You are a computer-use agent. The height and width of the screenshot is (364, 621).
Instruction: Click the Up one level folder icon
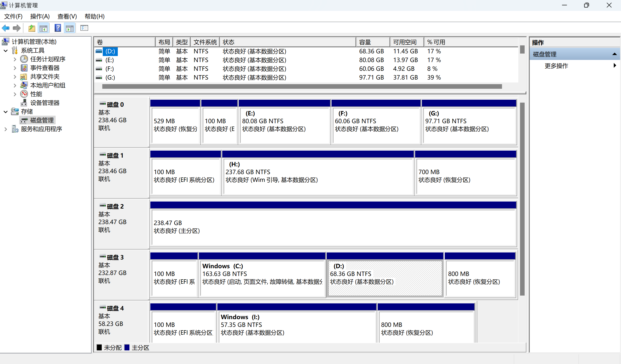coord(32,28)
